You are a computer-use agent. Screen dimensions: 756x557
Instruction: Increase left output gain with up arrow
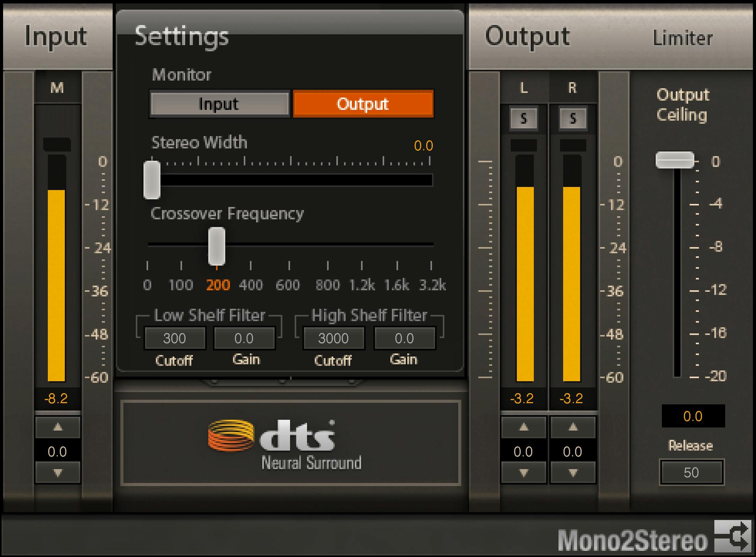click(x=523, y=427)
